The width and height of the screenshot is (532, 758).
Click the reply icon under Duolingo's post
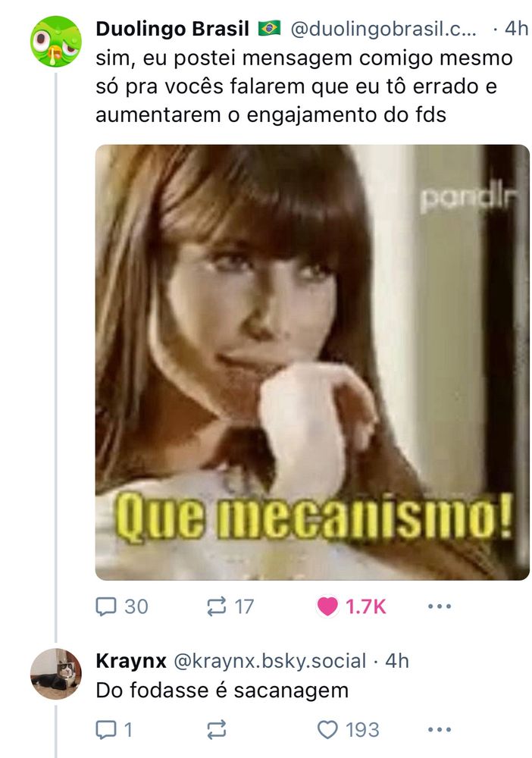point(106,606)
